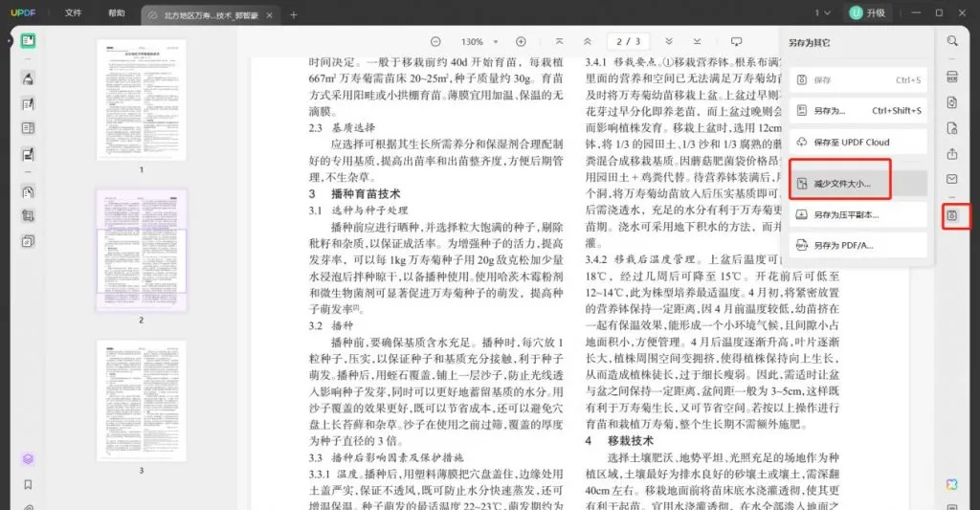Open the 130% zoom level dropdown
The height and width of the screenshot is (510, 980).
[479, 42]
